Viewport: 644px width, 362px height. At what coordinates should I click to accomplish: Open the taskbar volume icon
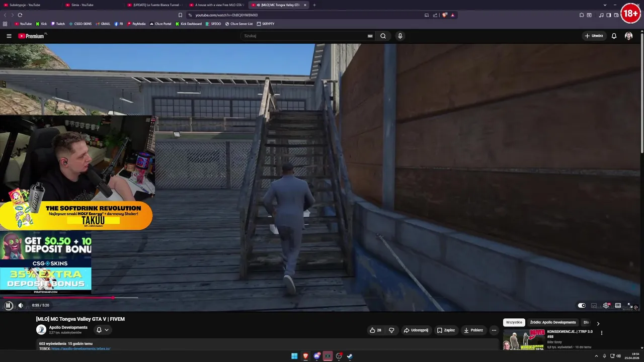pos(618,356)
